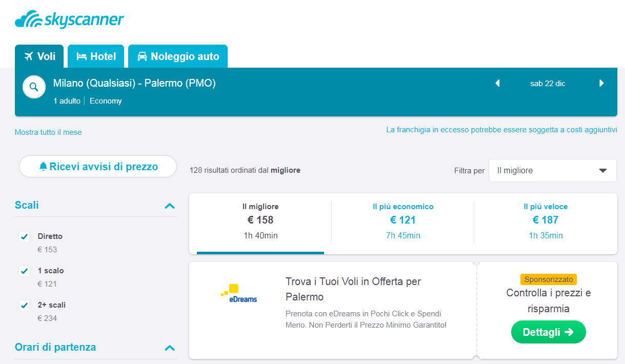The image size is (625, 364).
Task: Open Mostra tutto il mese link
Action: coord(48,132)
